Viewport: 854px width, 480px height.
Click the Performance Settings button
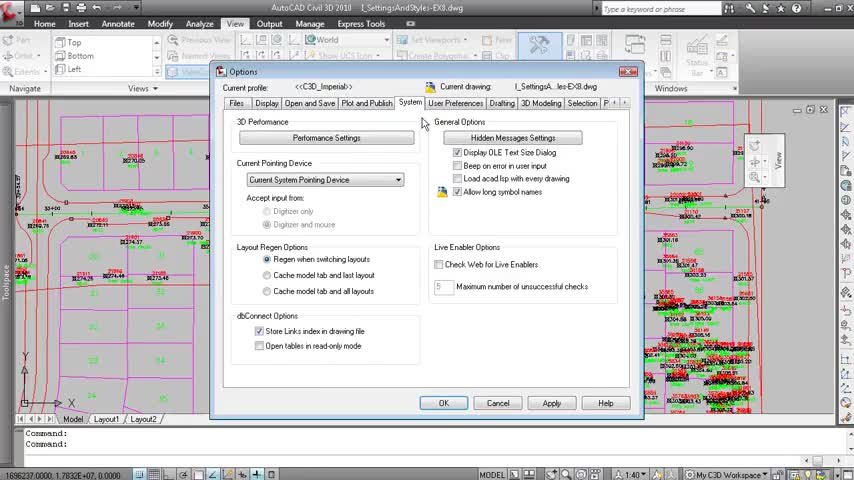326,138
